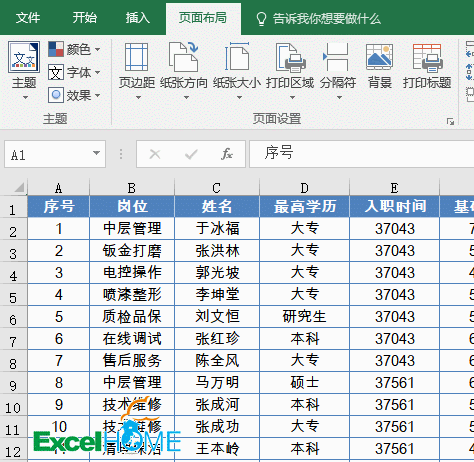Select column B header
Screen dimensions: 474x462
pyautogui.click(x=132, y=188)
